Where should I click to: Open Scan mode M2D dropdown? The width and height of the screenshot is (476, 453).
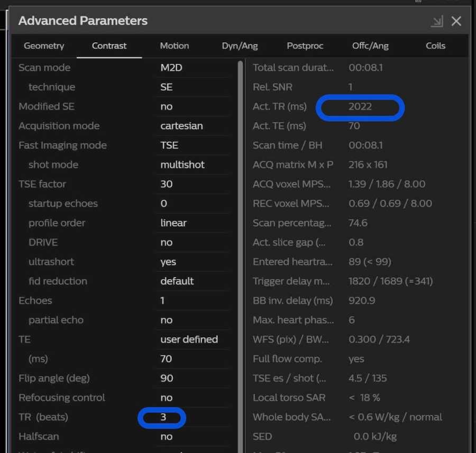pos(193,68)
